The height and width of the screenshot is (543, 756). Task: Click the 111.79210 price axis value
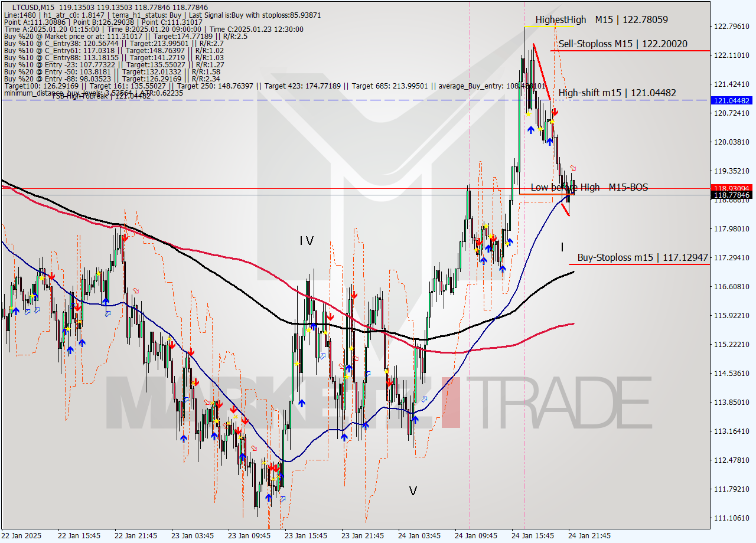[x=732, y=489]
